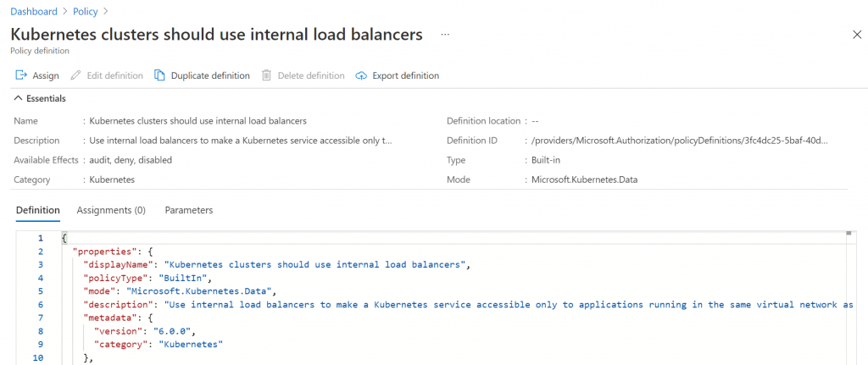Screen dimensions: 868x365
Task: Go to Policy breadcrumb
Action: coord(86,11)
